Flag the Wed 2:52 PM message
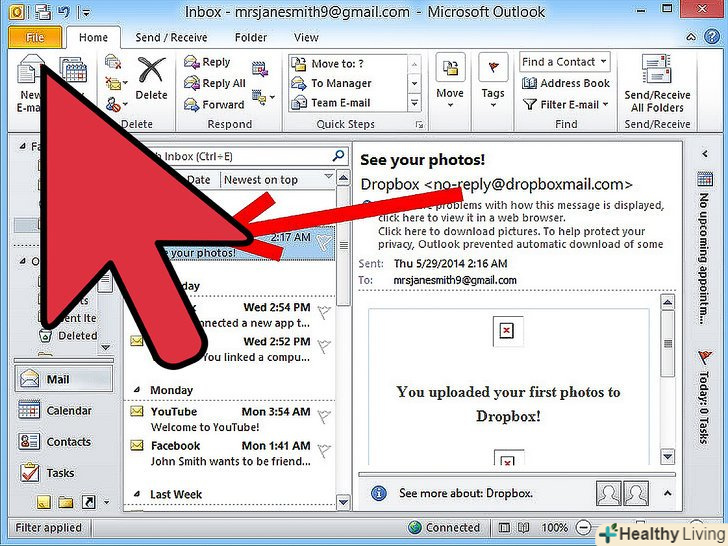Screen dimensions: 728x546 click(324, 346)
